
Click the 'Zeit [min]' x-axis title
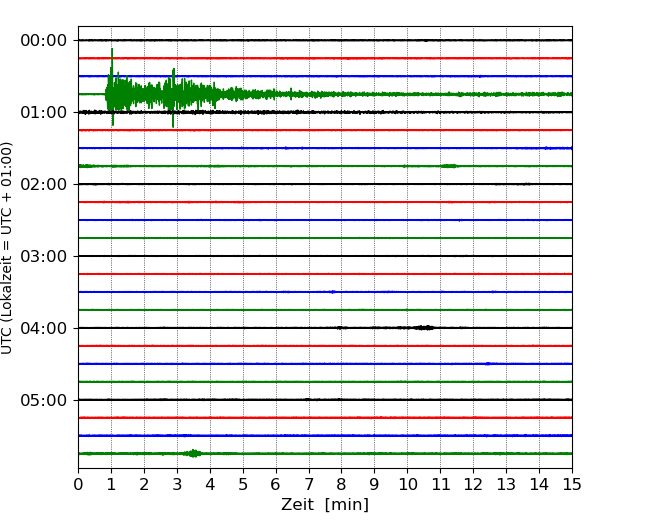pos(325,505)
